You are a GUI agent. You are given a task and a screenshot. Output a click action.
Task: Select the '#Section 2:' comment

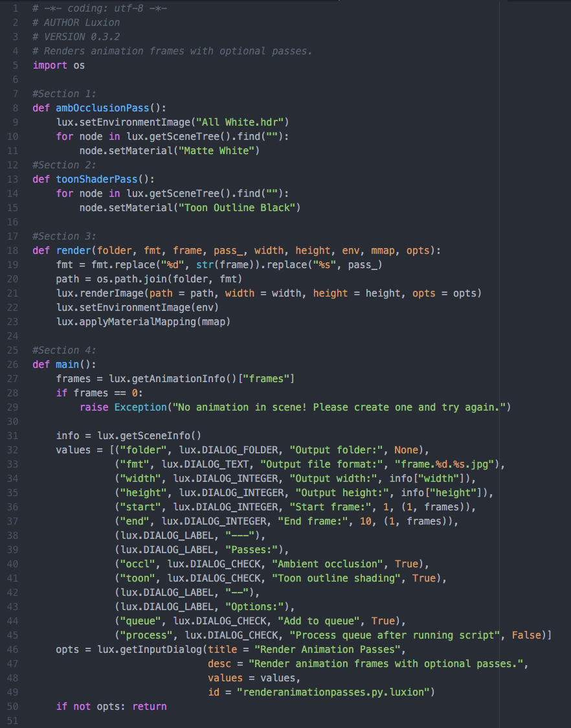[x=65, y=165]
